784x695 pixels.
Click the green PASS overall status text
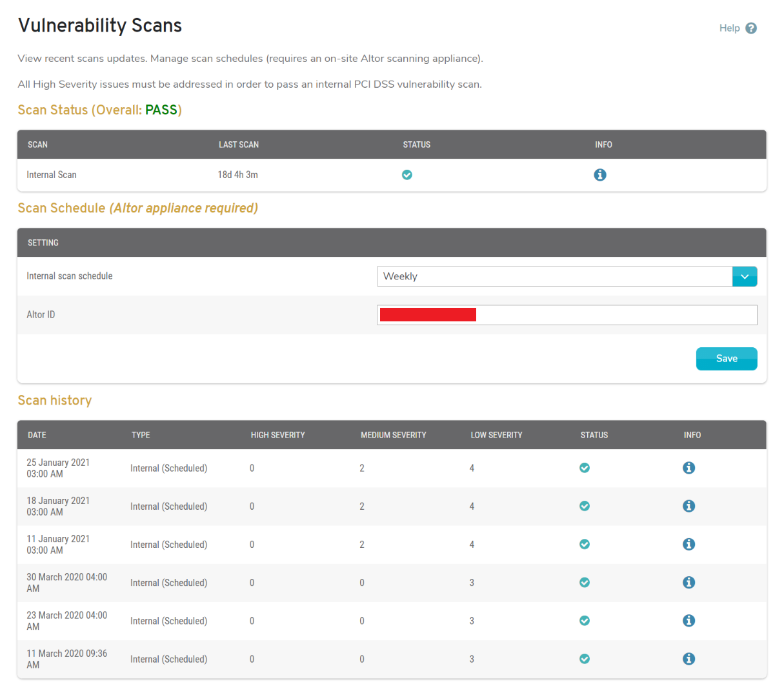pos(161,110)
